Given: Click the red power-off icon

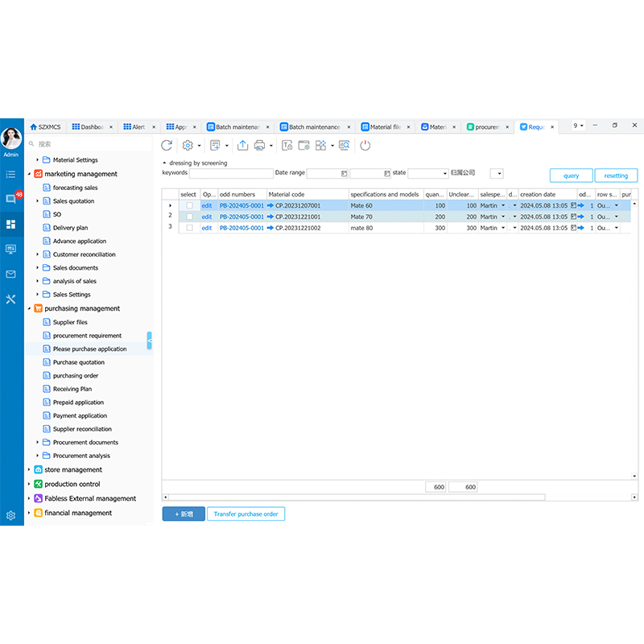Looking at the screenshot, I should pyautogui.click(x=364, y=145).
